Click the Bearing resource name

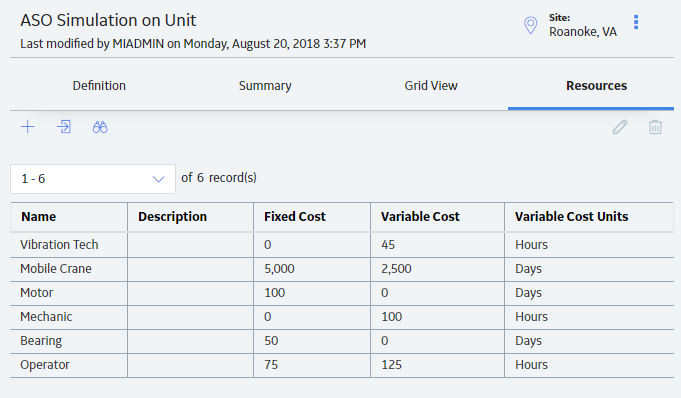pyautogui.click(x=41, y=341)
